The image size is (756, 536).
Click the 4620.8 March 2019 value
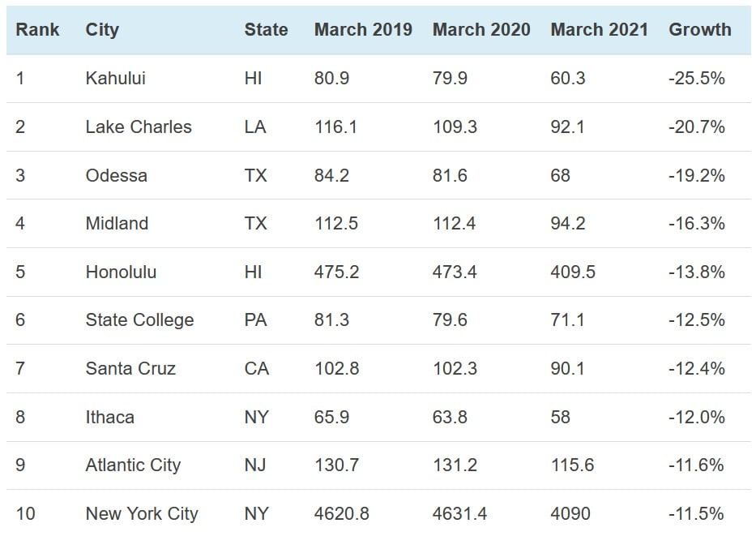click(342, 513)
